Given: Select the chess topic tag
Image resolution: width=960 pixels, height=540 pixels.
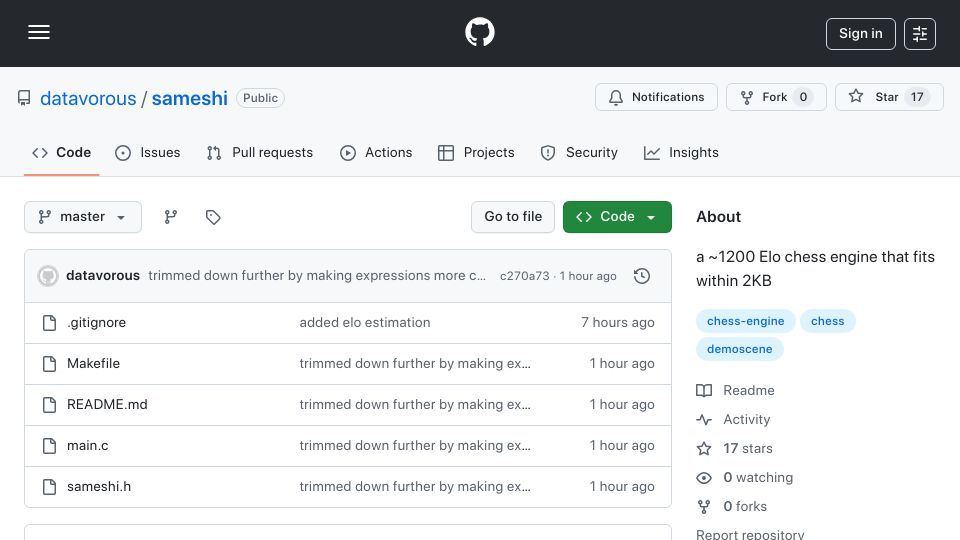Looking at the screenshot, I should [827, 321].
